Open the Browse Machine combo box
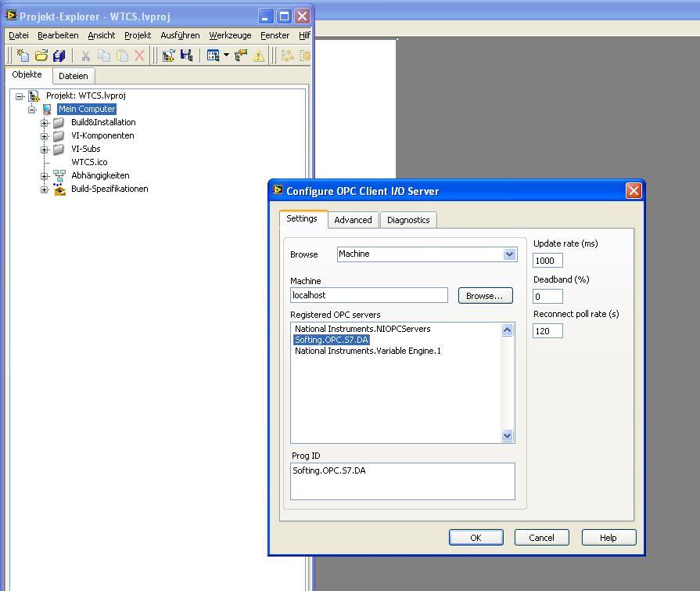This screenshot has width=700, height=591. pos(427,254)
